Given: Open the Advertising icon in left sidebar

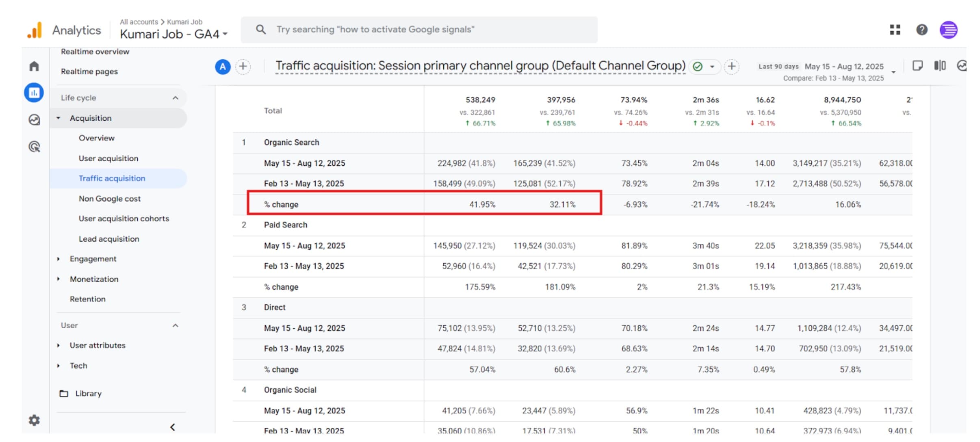Looking at the screenshot, I should click(x=34, y=147).
